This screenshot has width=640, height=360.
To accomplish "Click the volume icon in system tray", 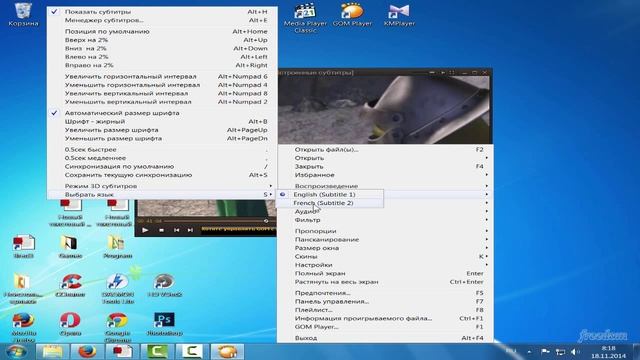I will pos(575,351).
